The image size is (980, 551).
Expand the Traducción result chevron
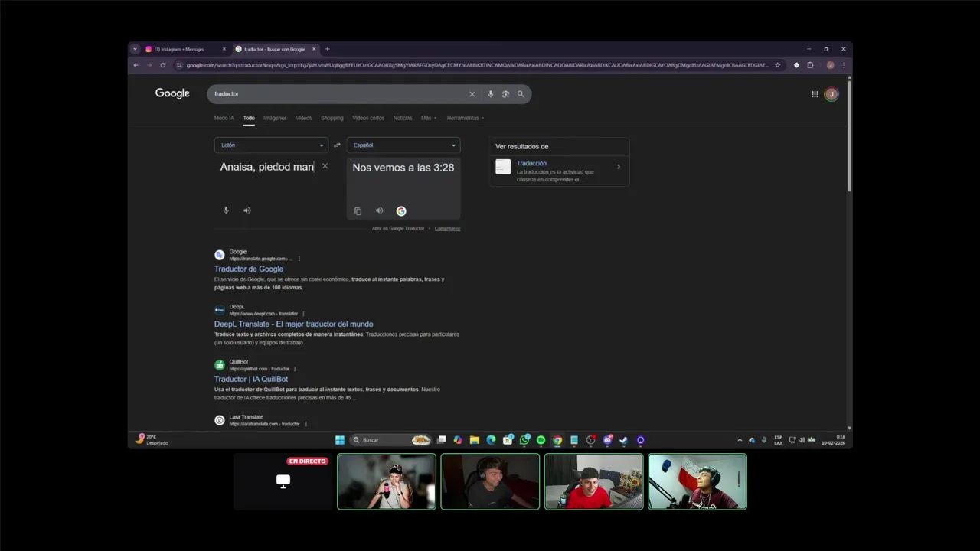[619, 167]
